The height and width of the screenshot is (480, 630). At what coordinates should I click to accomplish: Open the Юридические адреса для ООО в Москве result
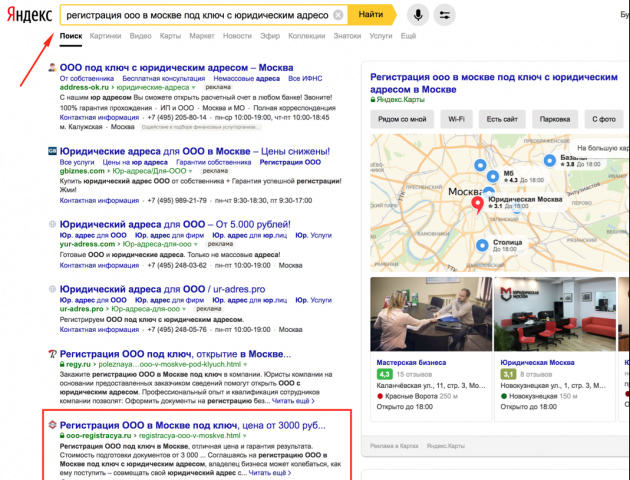click(x=195, y=151)
